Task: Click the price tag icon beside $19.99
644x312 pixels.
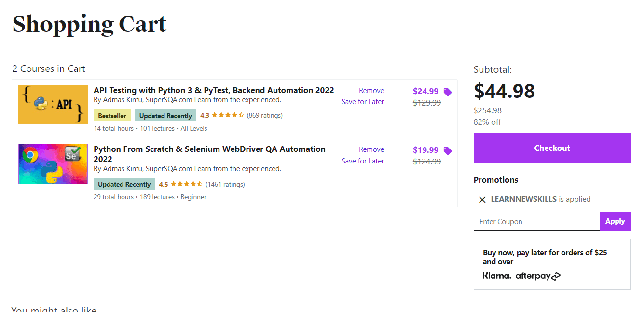Action: [x=447, y=150]
